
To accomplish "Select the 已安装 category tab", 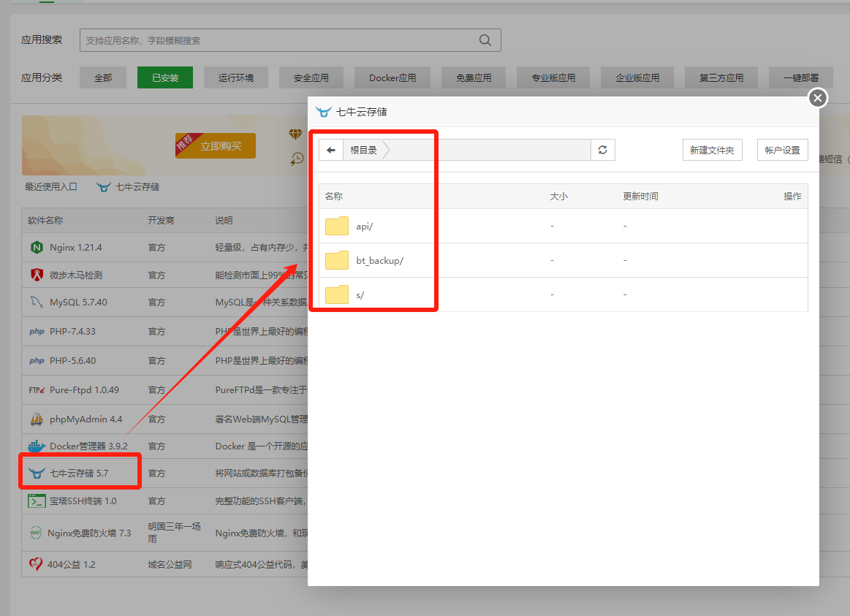I will pyautogui.click(x=165, y=77).
